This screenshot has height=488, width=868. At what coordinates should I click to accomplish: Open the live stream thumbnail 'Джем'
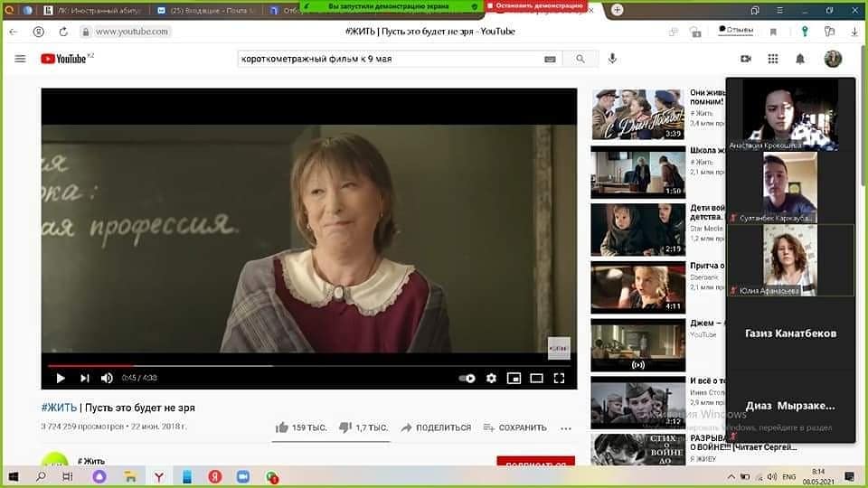pyautogui.click(x=637, y=344)
